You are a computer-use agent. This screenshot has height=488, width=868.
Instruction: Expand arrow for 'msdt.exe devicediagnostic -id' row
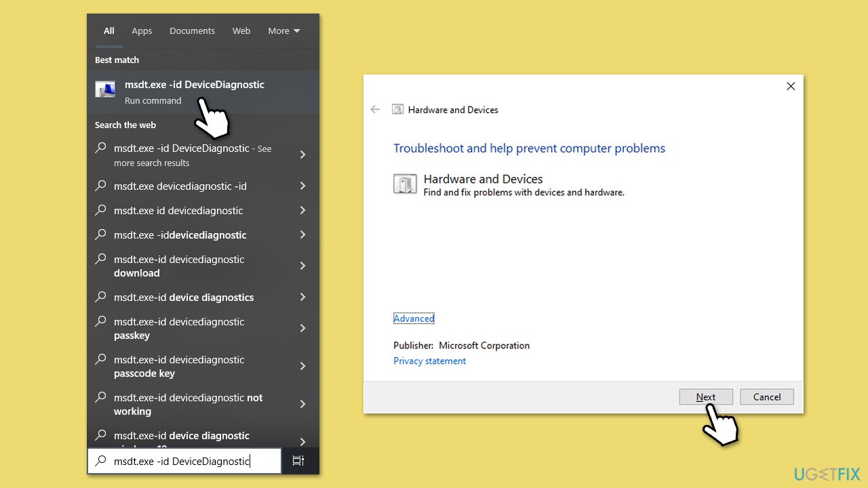(303, 186)
